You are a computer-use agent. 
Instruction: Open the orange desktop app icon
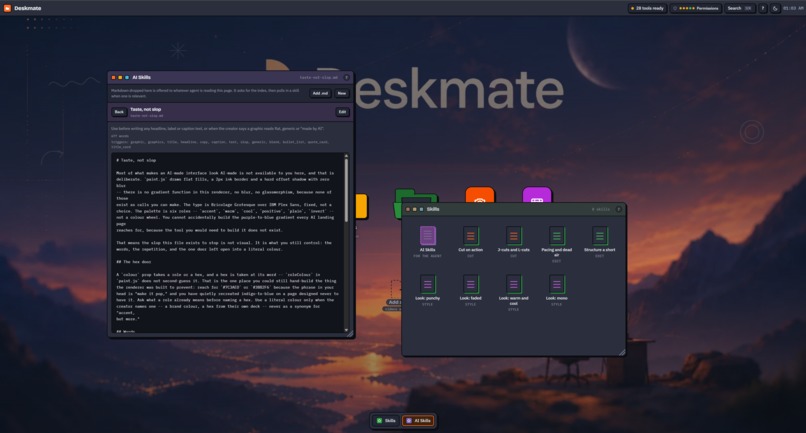click(480, 196)
